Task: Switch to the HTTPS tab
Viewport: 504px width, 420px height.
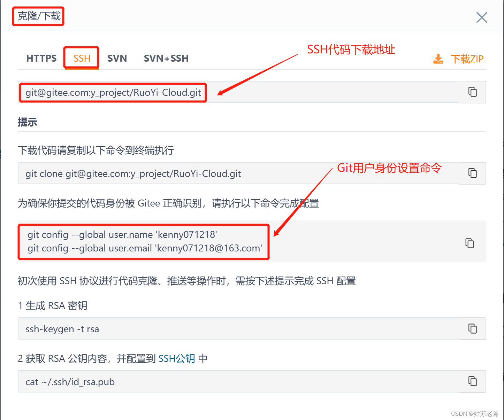Action: click(41, 58)
